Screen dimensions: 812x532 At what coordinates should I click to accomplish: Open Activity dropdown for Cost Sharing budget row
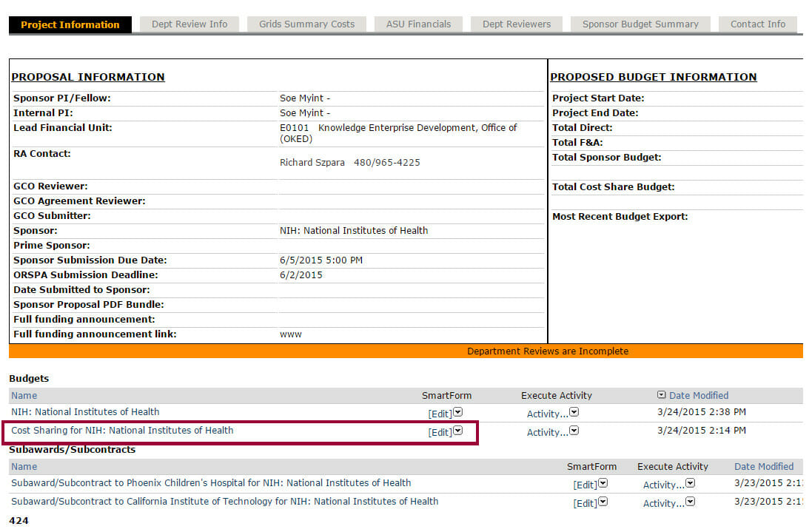pos(574,431)
